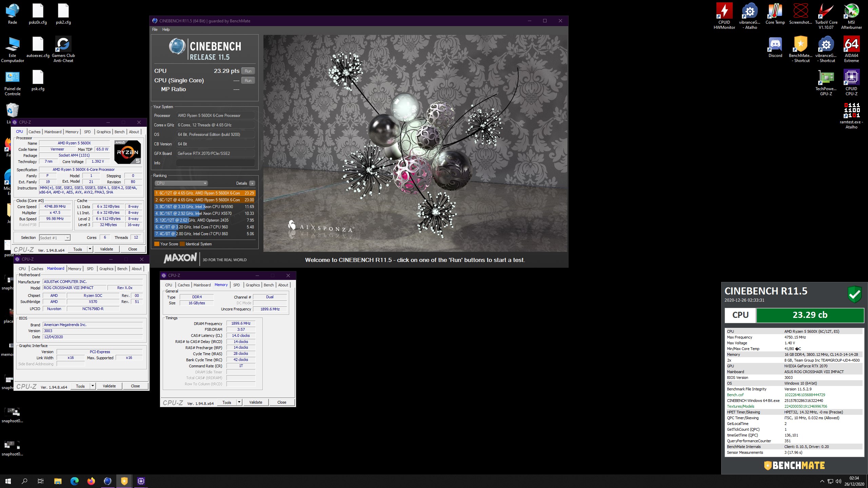The width and height of the screenshot is (868, 488).
Task: Open Socket #1 selection dropdown in CPU-Z
Action: [x=55, y=238]
